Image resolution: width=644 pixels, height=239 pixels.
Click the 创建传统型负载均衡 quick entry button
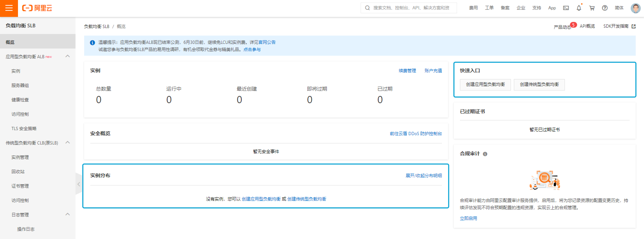pos(539,84)
